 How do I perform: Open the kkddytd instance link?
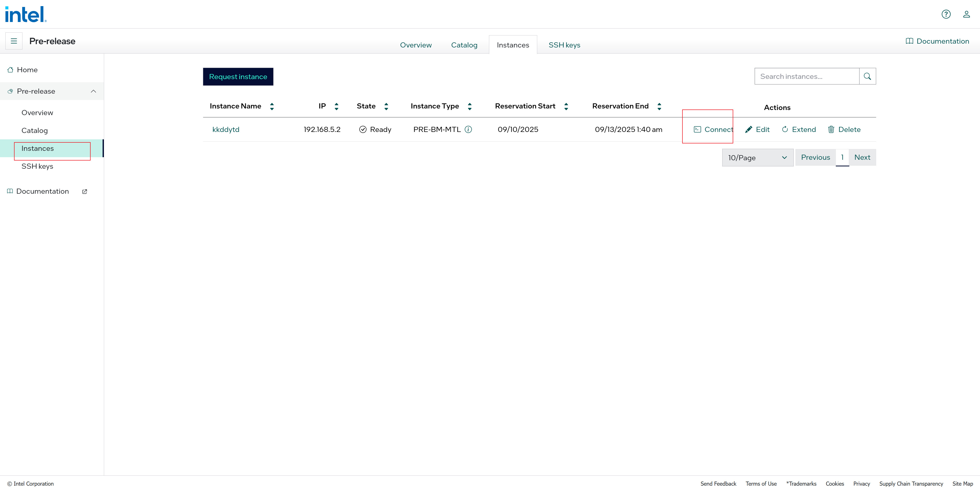(226, 129)
